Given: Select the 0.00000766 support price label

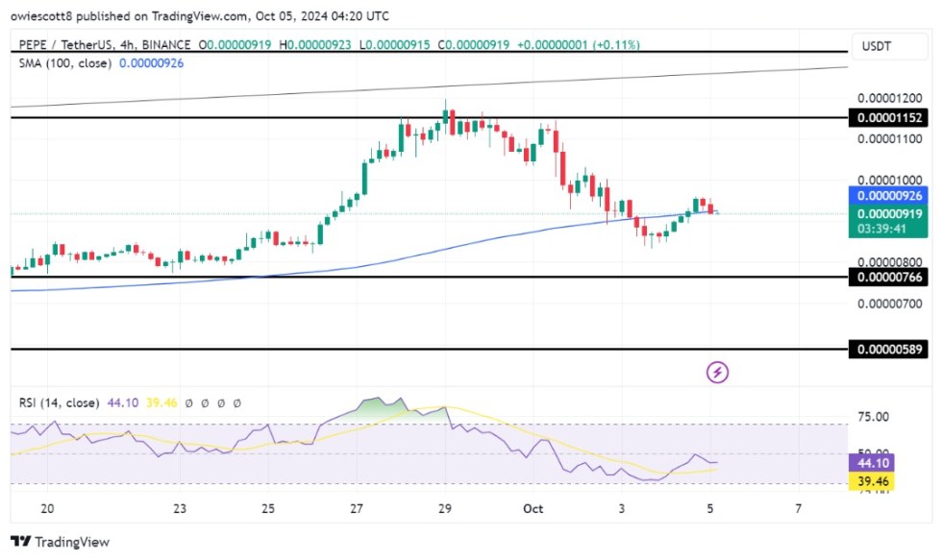Looking at the screenshot, I should pyautogui.click(x=889, y=278).
